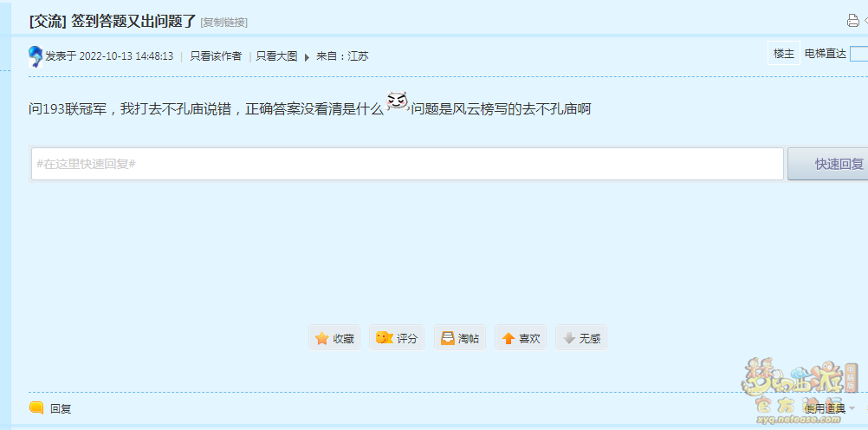Click the 回复 link below the post
Viewport: 868px width, 430px height.
(61, 409)
